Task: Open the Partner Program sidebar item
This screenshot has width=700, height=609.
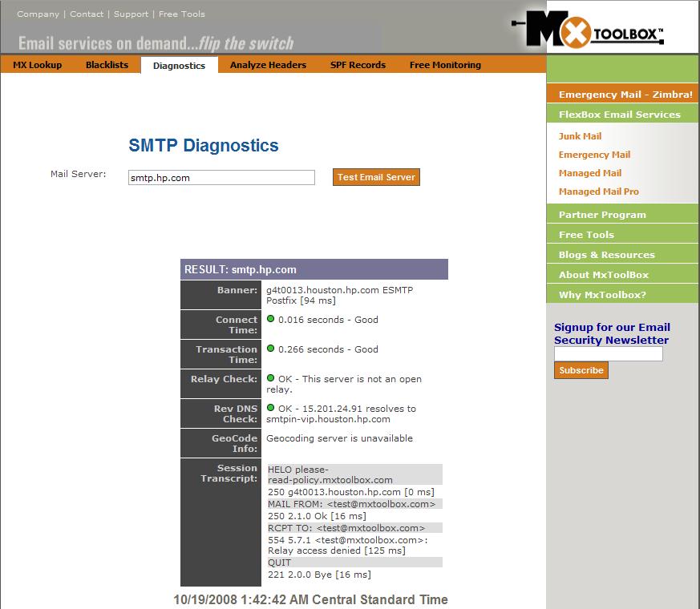Action: coord(623,215)
